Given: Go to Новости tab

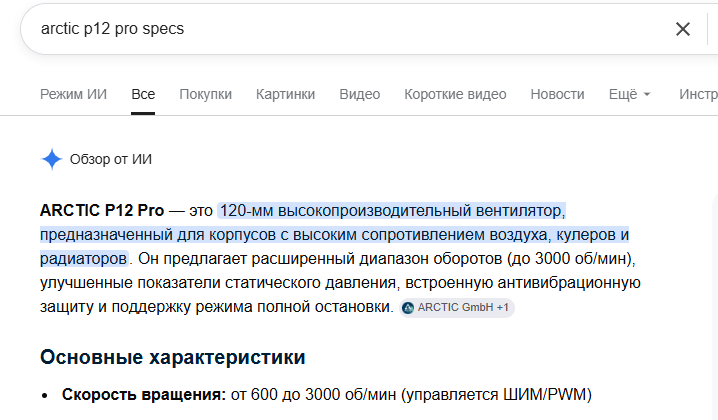Looking at the screenshot, I should (x=557, y=94).
